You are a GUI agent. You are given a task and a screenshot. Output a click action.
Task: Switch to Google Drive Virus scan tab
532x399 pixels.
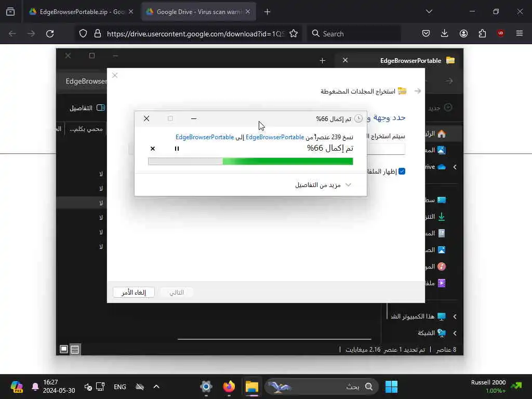point(198,12)
